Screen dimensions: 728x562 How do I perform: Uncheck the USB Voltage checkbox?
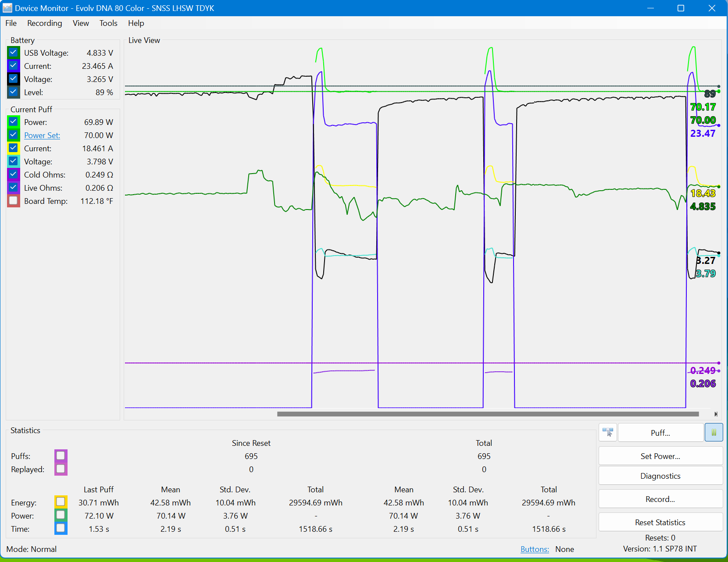click(14, 53)
